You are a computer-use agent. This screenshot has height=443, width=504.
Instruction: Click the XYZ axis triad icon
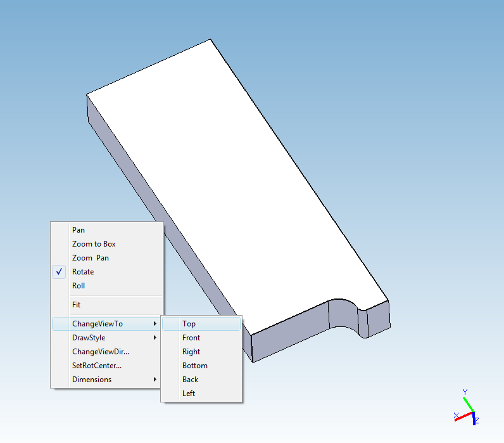(x=466, y=411)
